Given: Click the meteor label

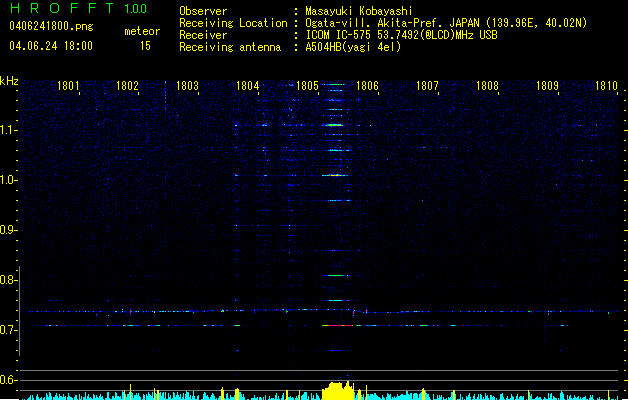Looking at the screenshot, I should (142, 31).
